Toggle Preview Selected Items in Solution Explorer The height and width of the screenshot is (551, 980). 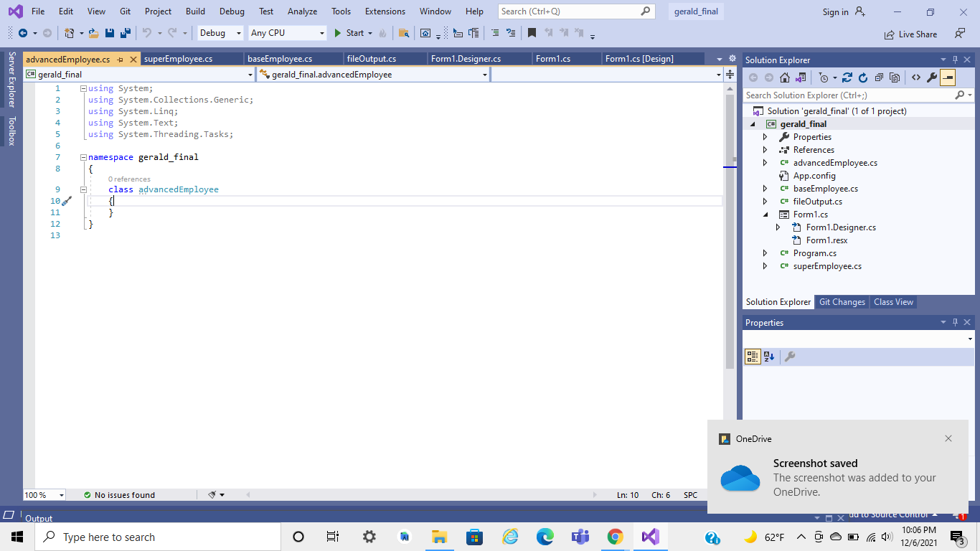[947, 77]
